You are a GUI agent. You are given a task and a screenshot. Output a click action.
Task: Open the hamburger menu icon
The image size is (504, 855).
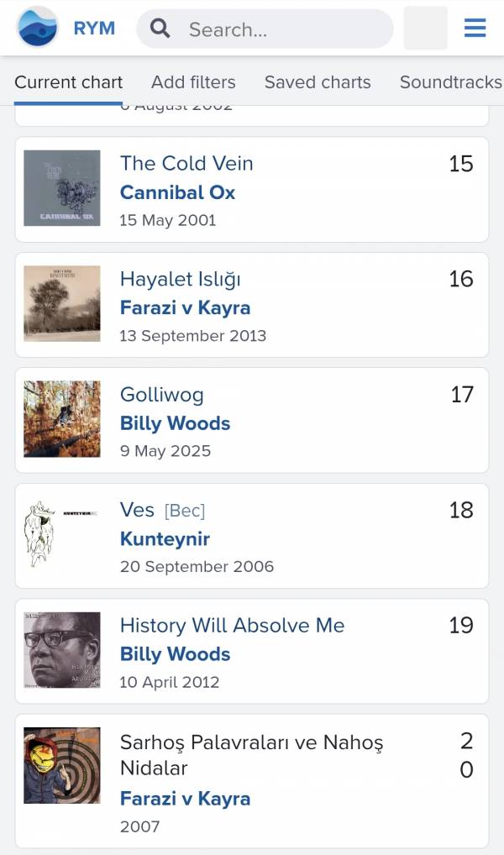[475, 28]
